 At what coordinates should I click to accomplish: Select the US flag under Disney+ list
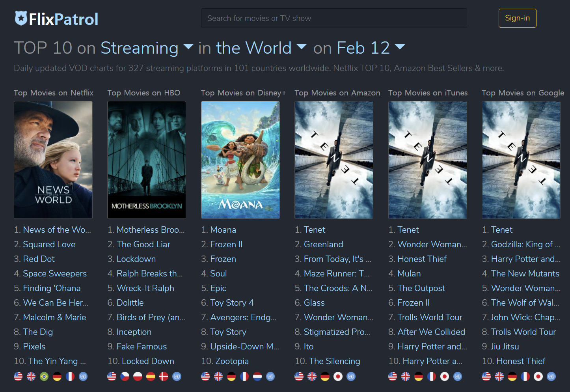tap(205, 376)
